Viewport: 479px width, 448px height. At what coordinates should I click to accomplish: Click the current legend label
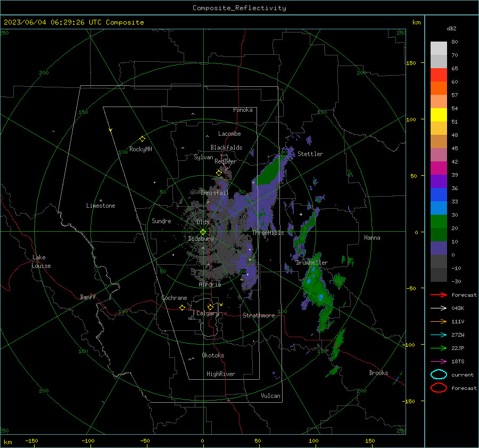click(463, 375)
